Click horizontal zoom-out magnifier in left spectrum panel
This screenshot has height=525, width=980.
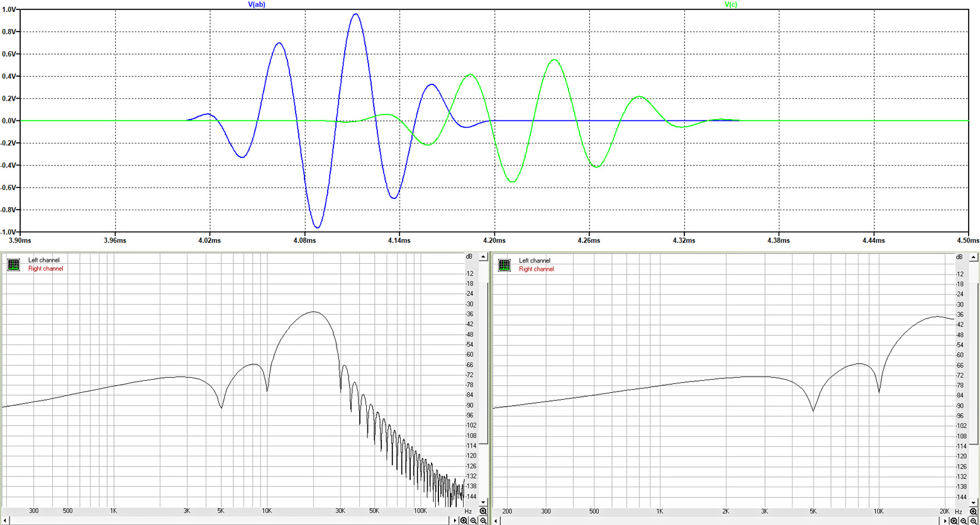click(x=473, y=521)
